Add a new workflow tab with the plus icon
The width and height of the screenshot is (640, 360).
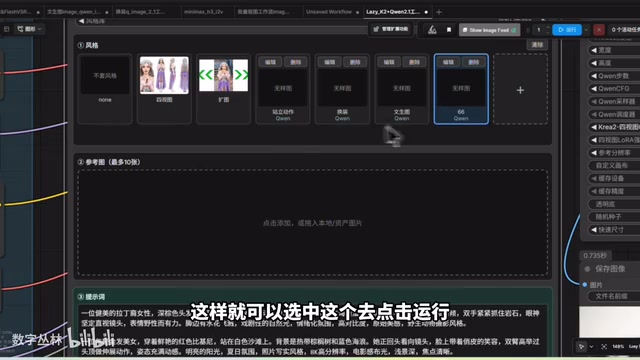(x=439, y=12)
